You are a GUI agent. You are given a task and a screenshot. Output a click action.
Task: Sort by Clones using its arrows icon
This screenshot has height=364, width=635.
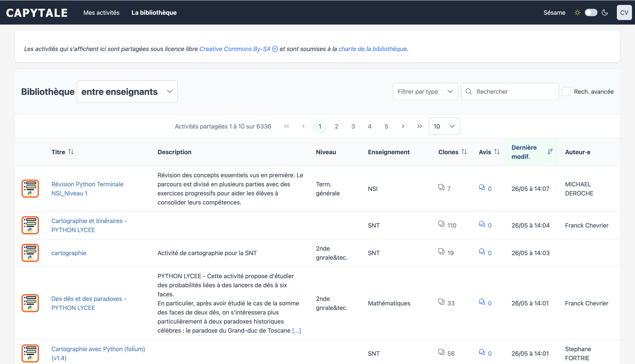tap(464, 152)
